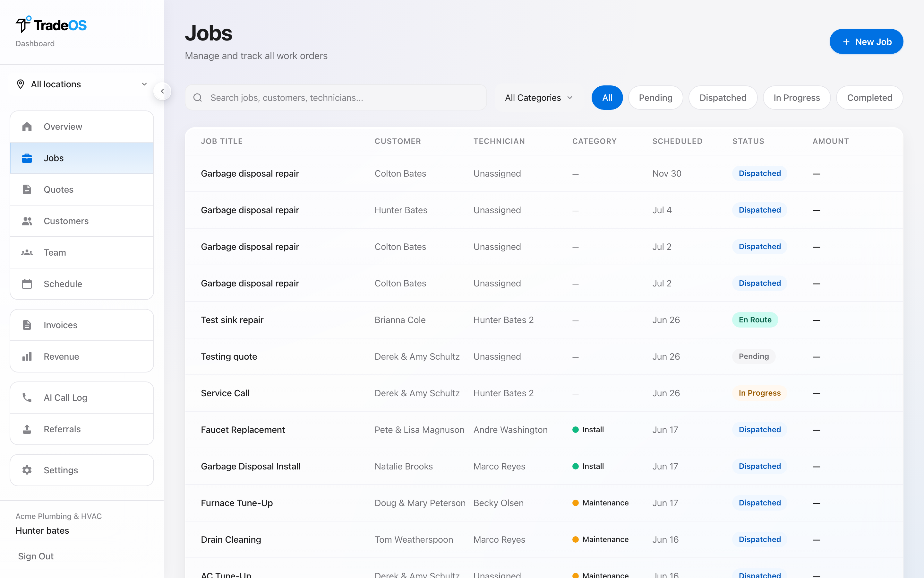The width and height of the screenshot is (924, 578).
Task: Click the Customers people icon
Action: click(x=27, y=221)
